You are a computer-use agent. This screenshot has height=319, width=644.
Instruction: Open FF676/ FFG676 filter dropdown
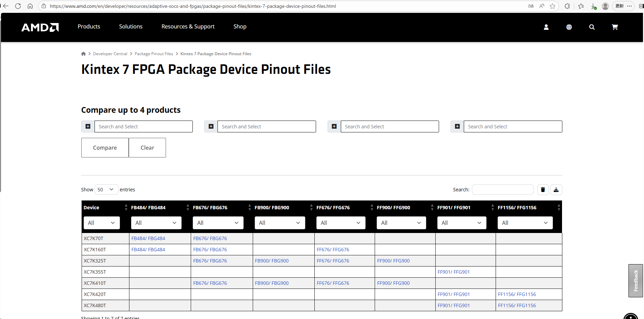click(341, 223)
